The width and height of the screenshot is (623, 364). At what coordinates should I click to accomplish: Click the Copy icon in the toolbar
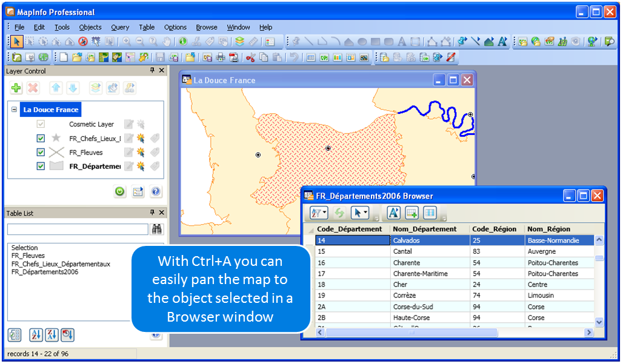click(264, 57)
